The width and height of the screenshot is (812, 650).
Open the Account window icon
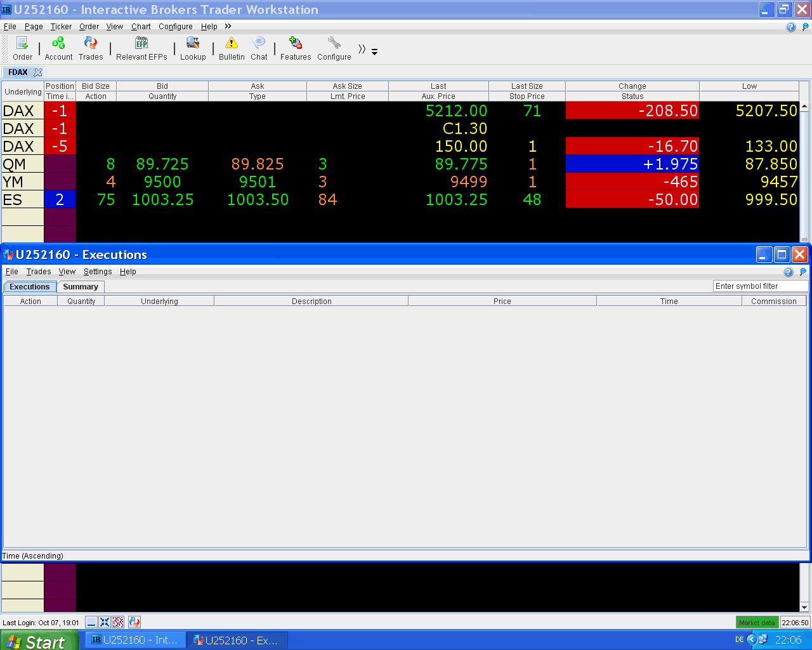(x=58, y=48)
